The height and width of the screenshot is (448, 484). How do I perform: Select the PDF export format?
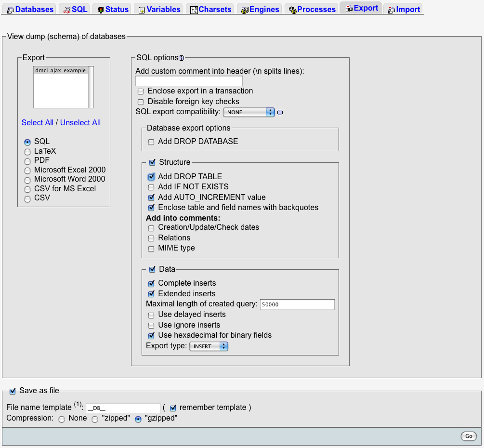pos(27,161)
